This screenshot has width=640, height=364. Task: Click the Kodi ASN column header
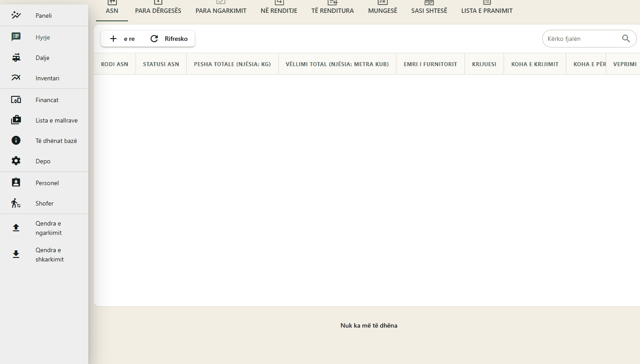[115, 64]
